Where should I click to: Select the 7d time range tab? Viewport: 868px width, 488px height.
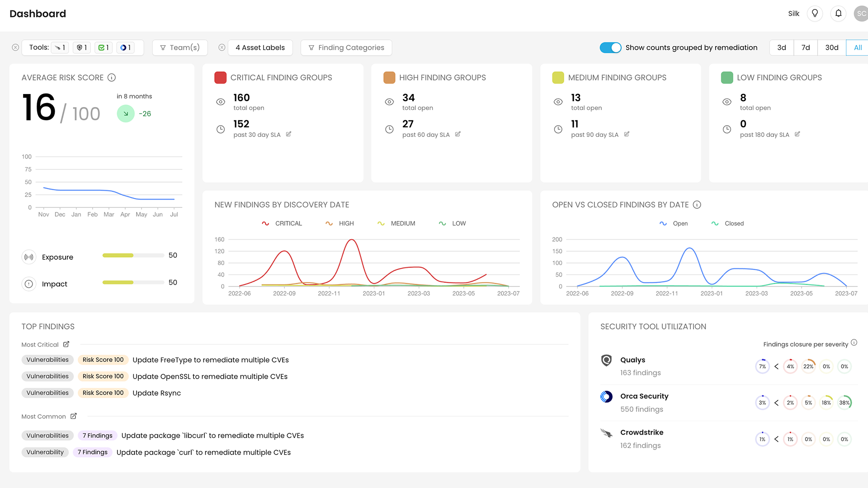coord(806,47)
